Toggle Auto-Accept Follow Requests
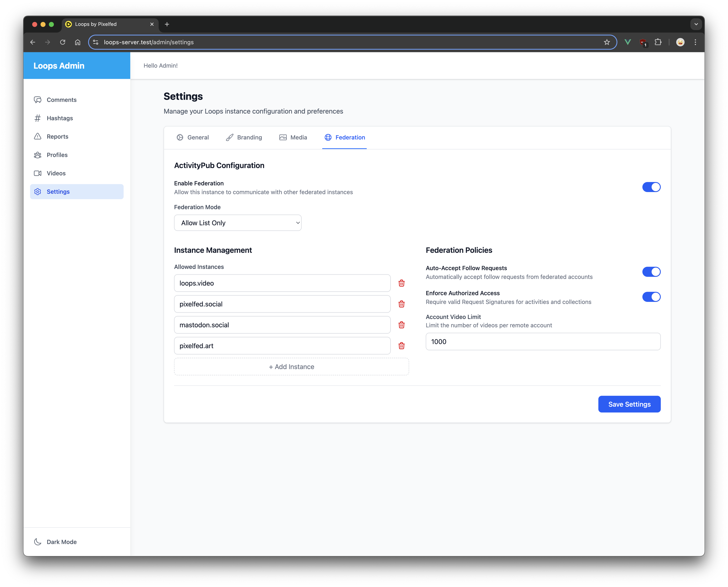728x587 pixels. pyautogui.click(x=651, y=271)
